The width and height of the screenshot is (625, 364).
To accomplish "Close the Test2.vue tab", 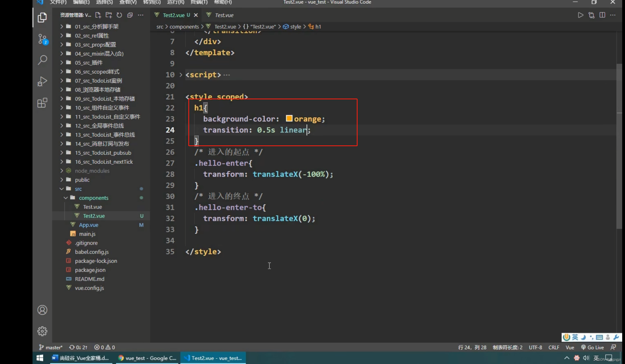I will [196, 15].
